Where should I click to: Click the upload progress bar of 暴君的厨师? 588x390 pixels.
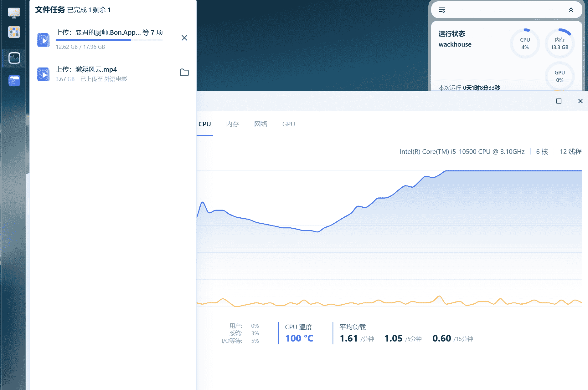[109, 40]
